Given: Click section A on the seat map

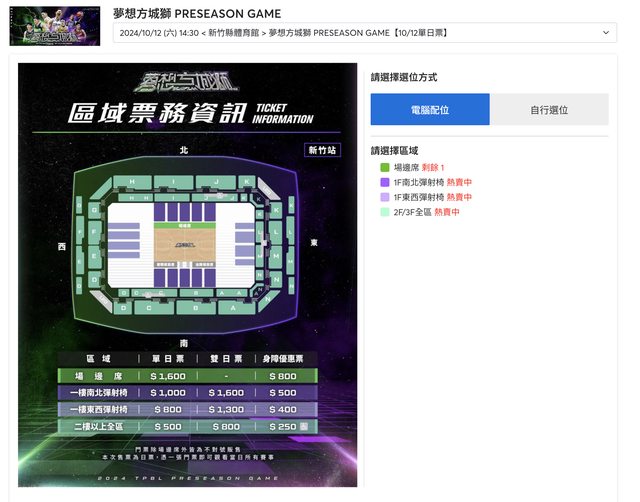Looking at the screenshot, I should (x=234, y=308).
